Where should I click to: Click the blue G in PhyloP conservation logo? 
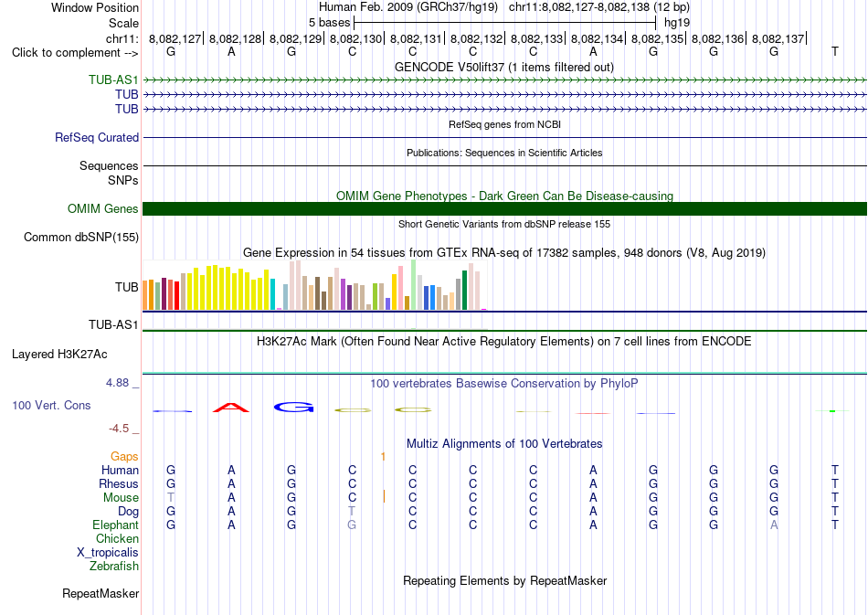294,408
